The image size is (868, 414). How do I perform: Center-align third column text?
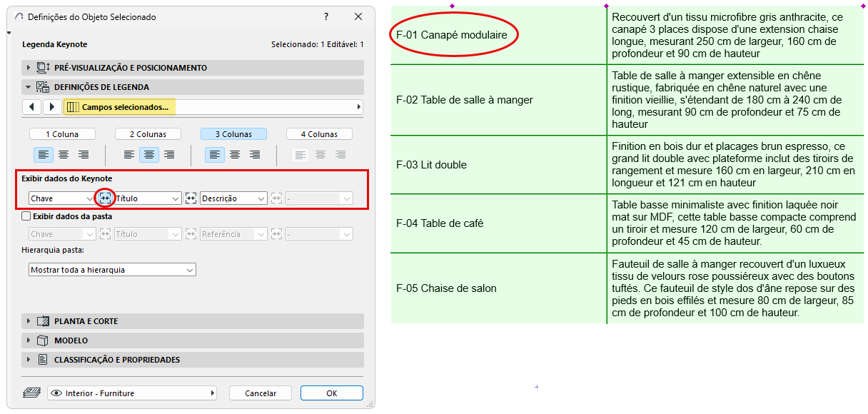click(235, 154)
